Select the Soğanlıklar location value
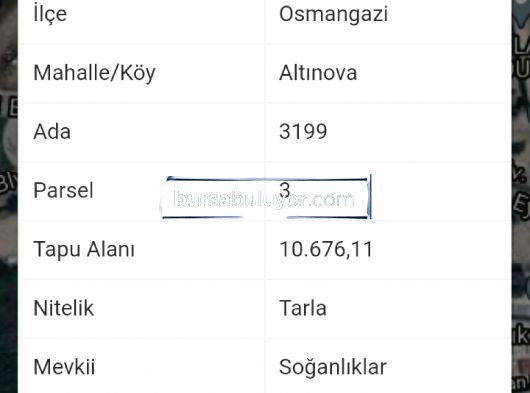 pos(333,367)
